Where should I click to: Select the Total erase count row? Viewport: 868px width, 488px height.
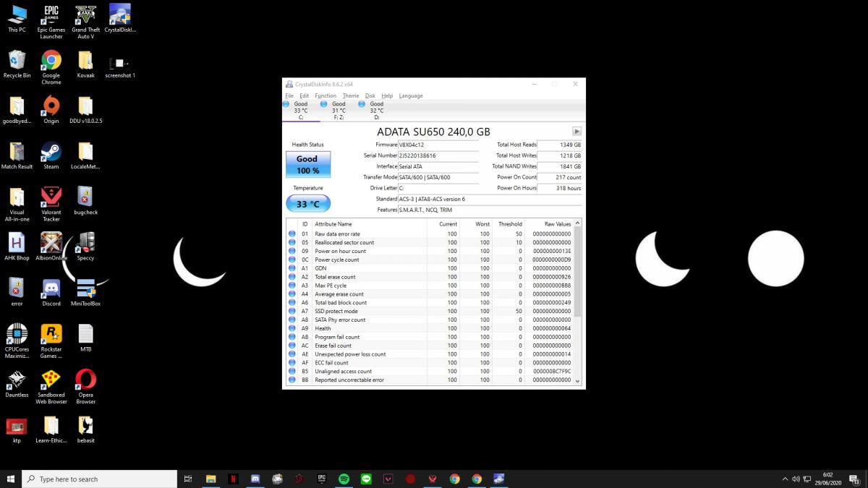(x=430, y=277)
